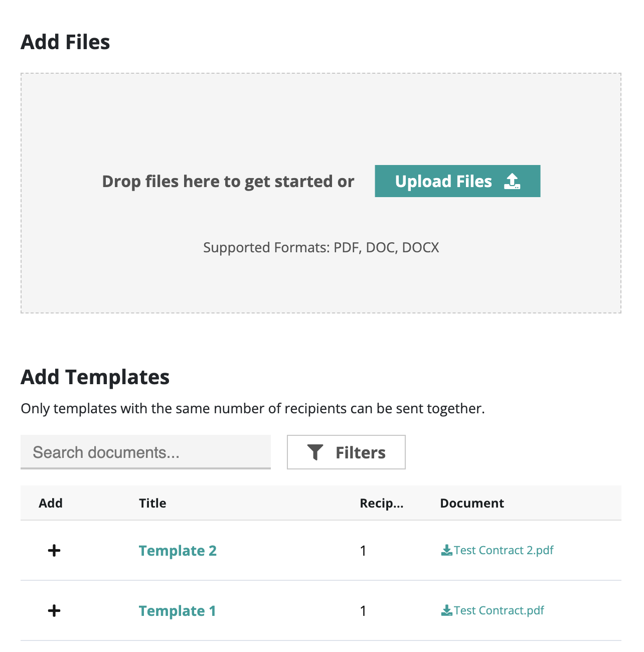Click the plus icon beside Template 1
The image size is (644, 652).
pos(54,611)
